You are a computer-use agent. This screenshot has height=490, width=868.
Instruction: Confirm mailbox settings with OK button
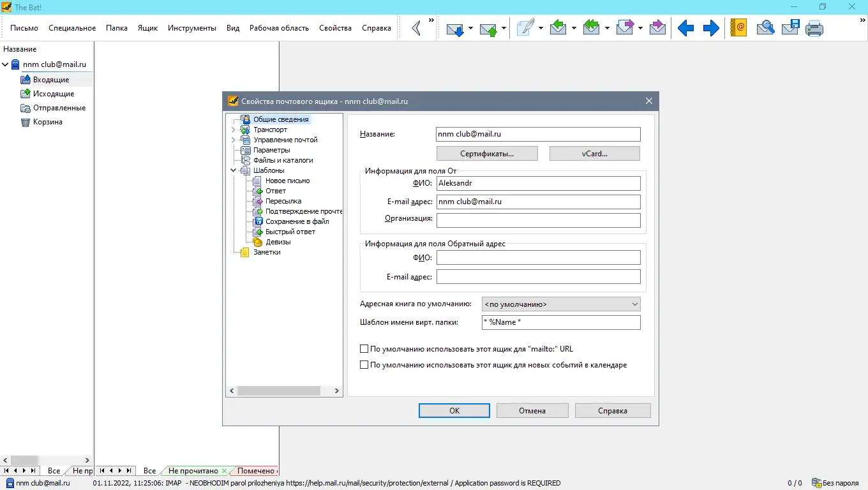[x=454, y=410]
